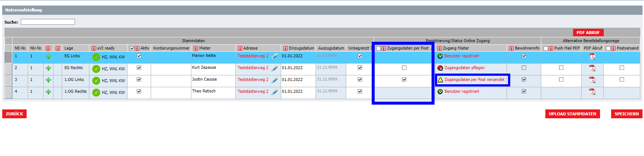Edit address with pencil icon for Marion Nette
The height and width of the screenshot is (156, 644).
[275, 56]
